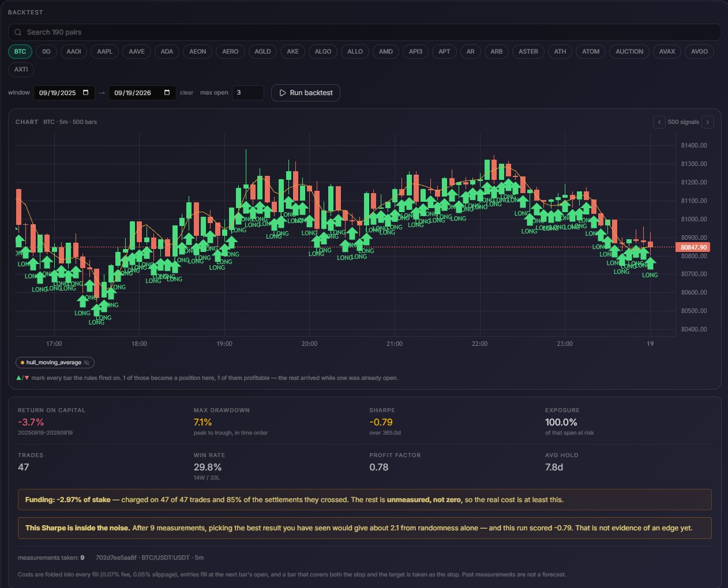Click the -0.79 Sharpe value
728x588 pixels.
(381, 423)
